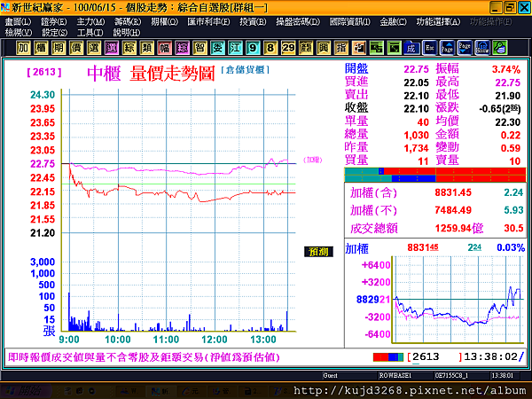Viewport: 532px width, 399px height.
Task: Click the green key toolbar icon
Action: point(500,48)
